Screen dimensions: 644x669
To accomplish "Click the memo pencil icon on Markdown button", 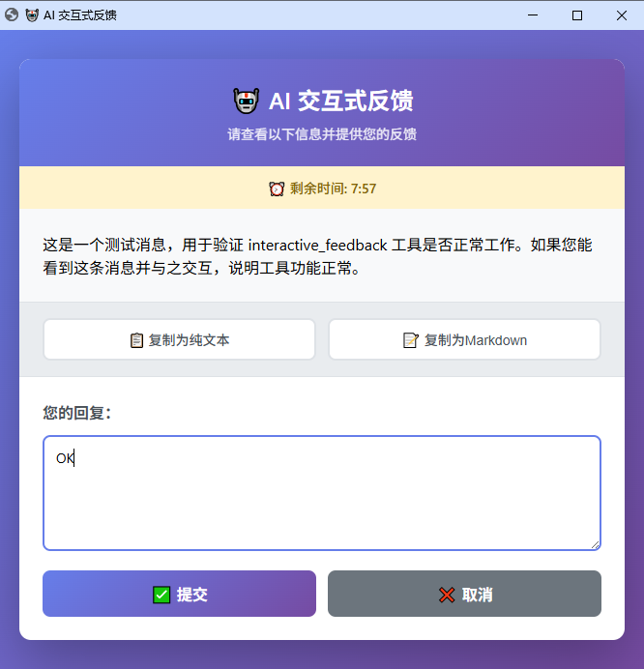I will click(411, 340).
